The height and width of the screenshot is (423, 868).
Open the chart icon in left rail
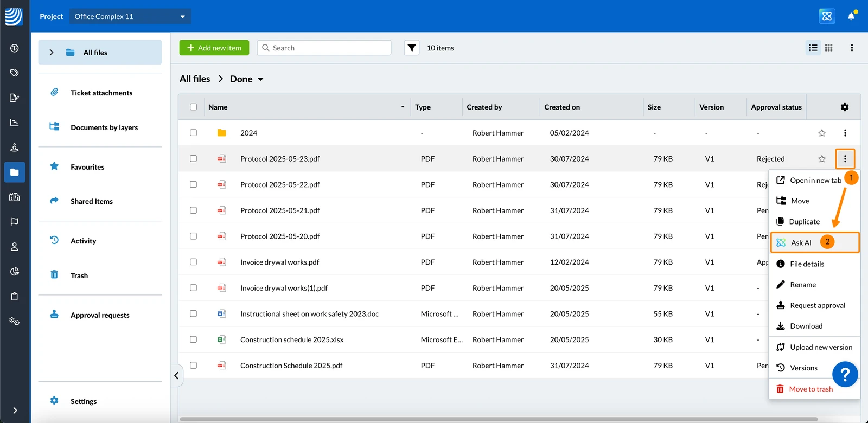[15, 123]
